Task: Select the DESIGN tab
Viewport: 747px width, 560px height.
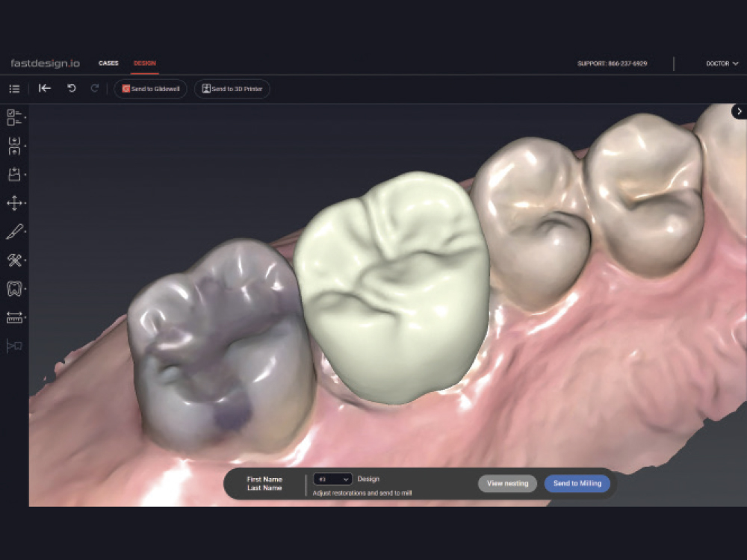Action: (145, 63)
